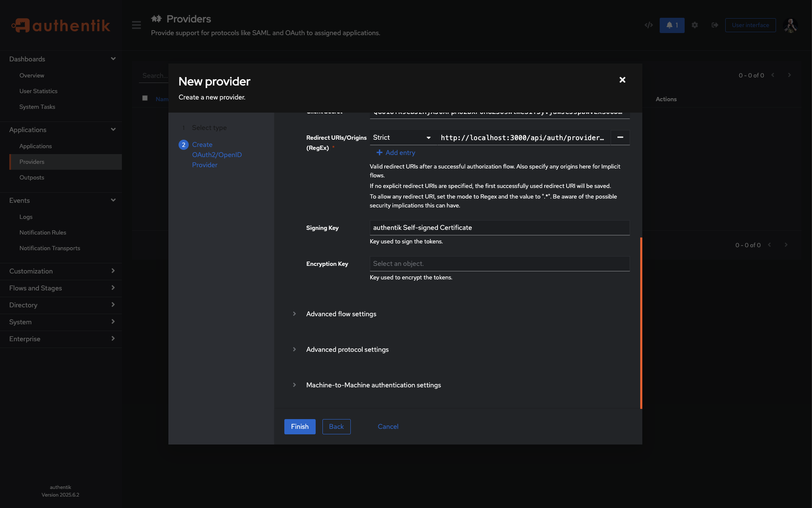Open User Statistics page
Image resolution: width=812 pixels, height=508 pixels.
point(38,91)
